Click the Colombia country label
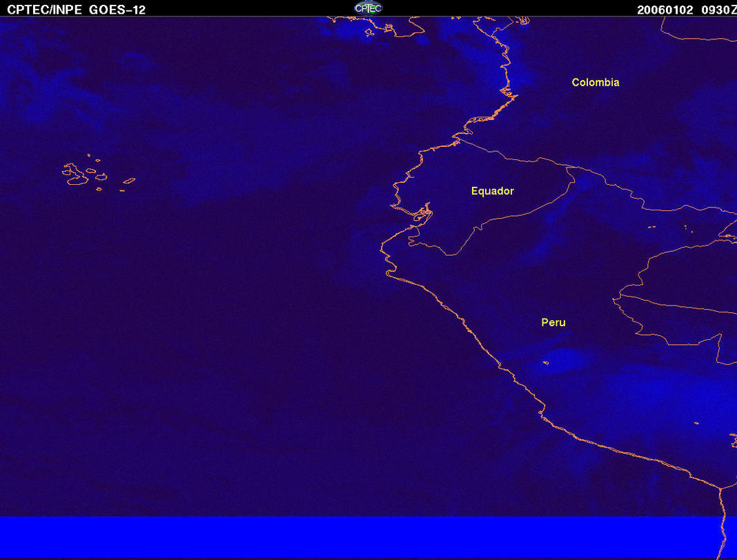This screenshot has height=560, width=737. (595, 82)
